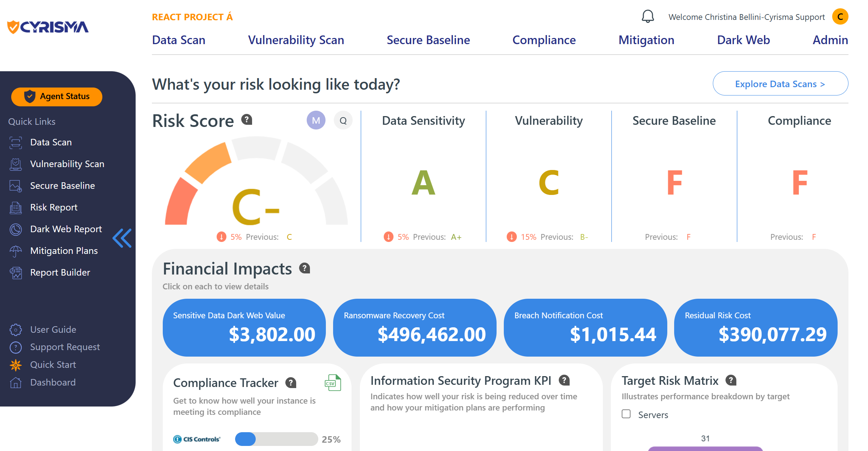Go to the Dark Web menu
The width and height of the screenshot is (868, 451).
click(743, 40)
